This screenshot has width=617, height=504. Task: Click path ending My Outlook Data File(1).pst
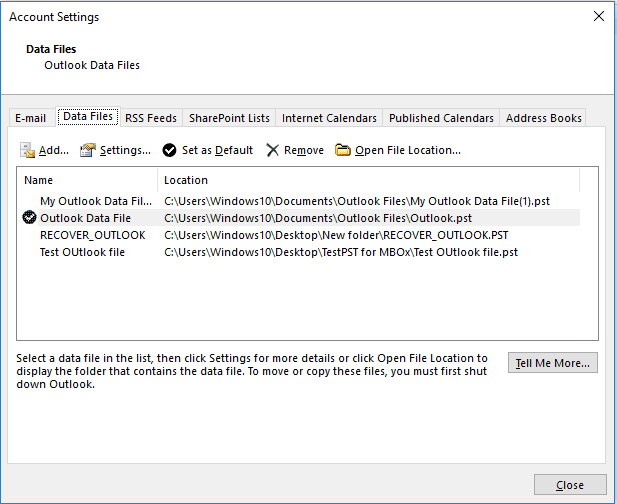pos(357,201)
